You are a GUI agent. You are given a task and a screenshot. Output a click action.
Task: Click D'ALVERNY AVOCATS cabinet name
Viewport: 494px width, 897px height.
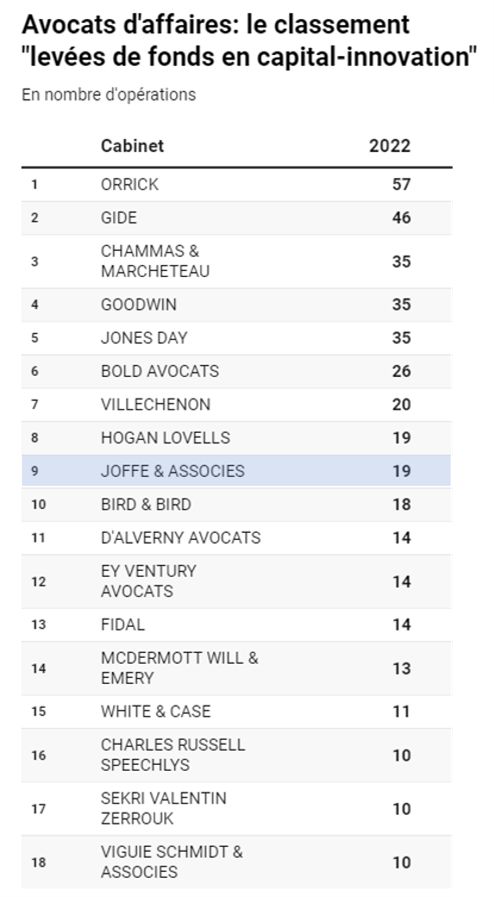[x=181, y=538]
